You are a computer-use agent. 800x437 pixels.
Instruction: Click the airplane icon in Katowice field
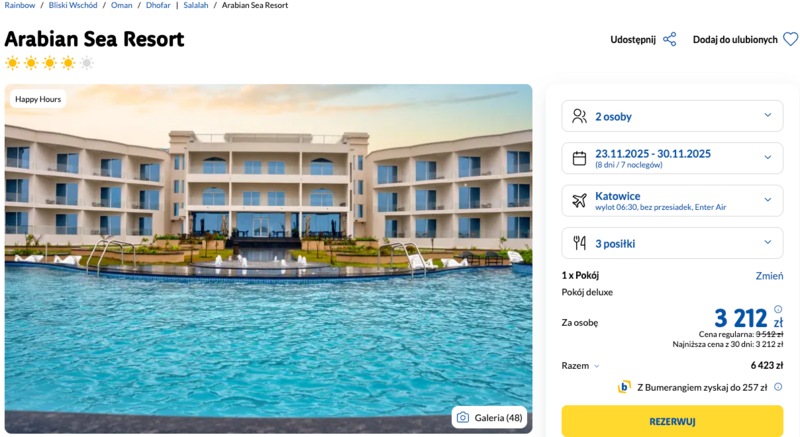[x=579, y=200]
